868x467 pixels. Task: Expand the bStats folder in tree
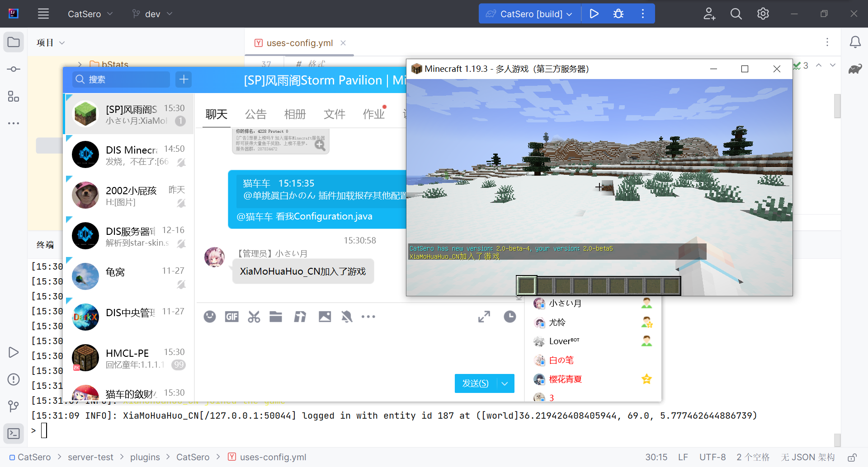80,64
